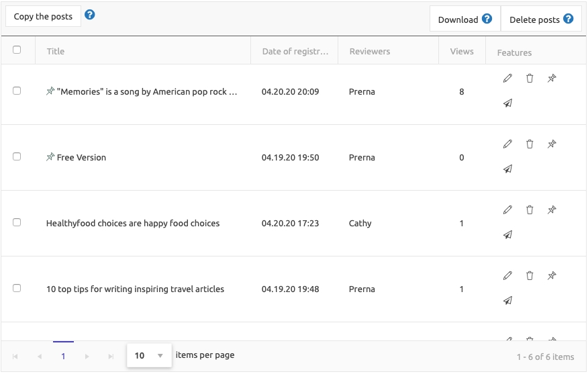The image size is (588, 374).
Task: Click the Download button
Action: pos(465,18)
